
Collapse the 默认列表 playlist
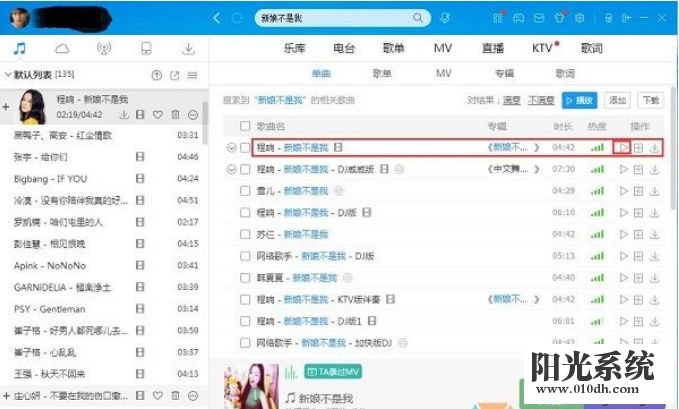tap(8, 75)
